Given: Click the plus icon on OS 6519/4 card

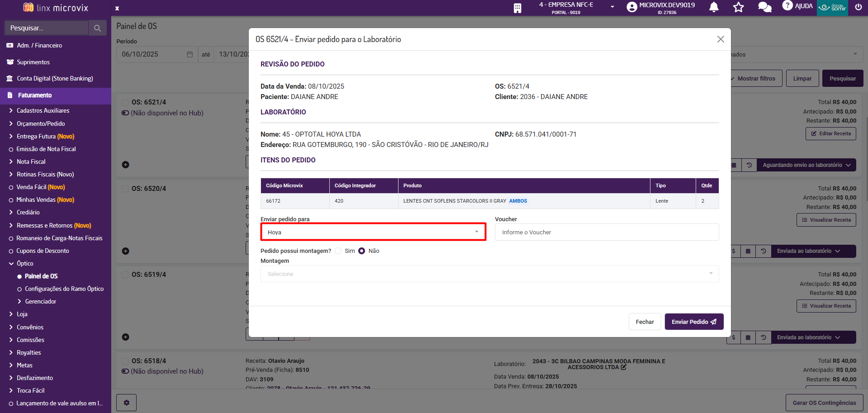Looking at the screenshot, I should pyautogui.click(x=126, y=337).
